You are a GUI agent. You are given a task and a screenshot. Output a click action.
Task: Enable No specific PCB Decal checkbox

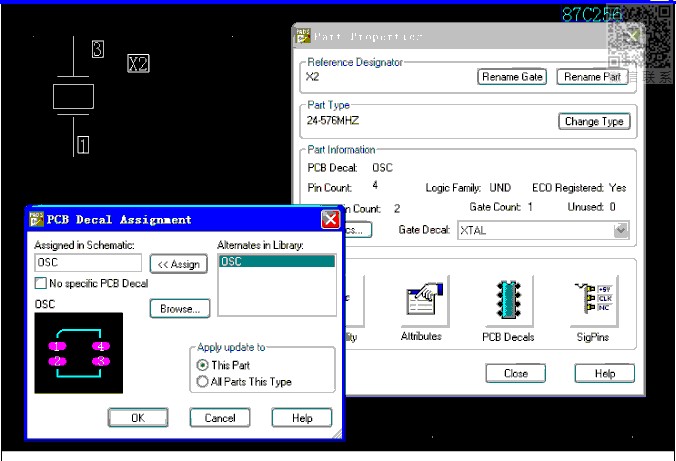coord(41,283)
